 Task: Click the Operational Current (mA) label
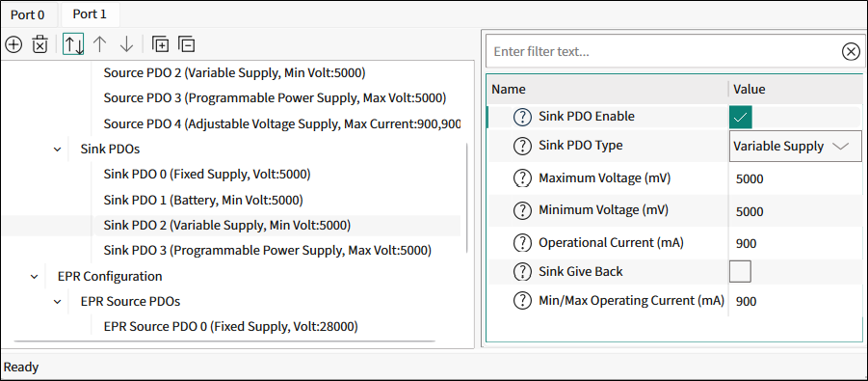click(611, 242)
